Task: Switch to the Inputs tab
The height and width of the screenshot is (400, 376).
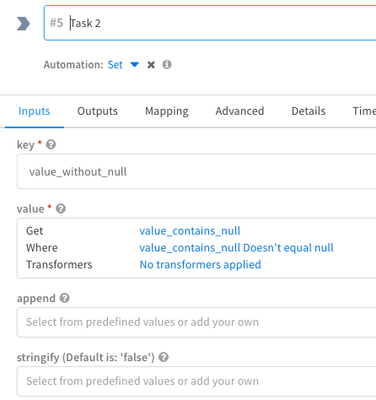Action: (x=34, y=111)
